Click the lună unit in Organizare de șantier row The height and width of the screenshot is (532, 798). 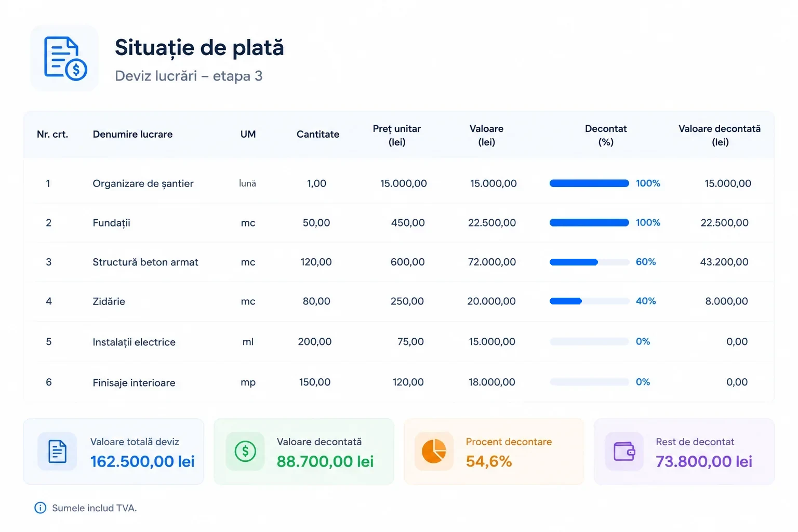pos(247,183)
